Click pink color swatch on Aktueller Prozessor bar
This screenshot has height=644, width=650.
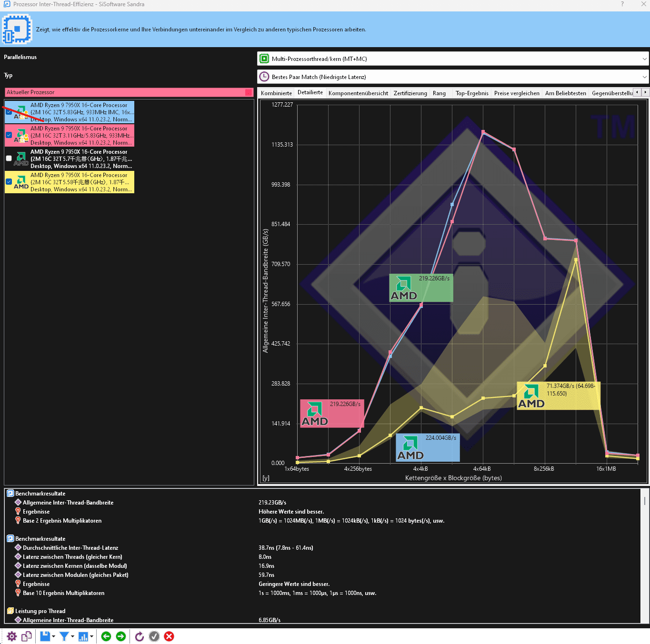pos(249,92)
